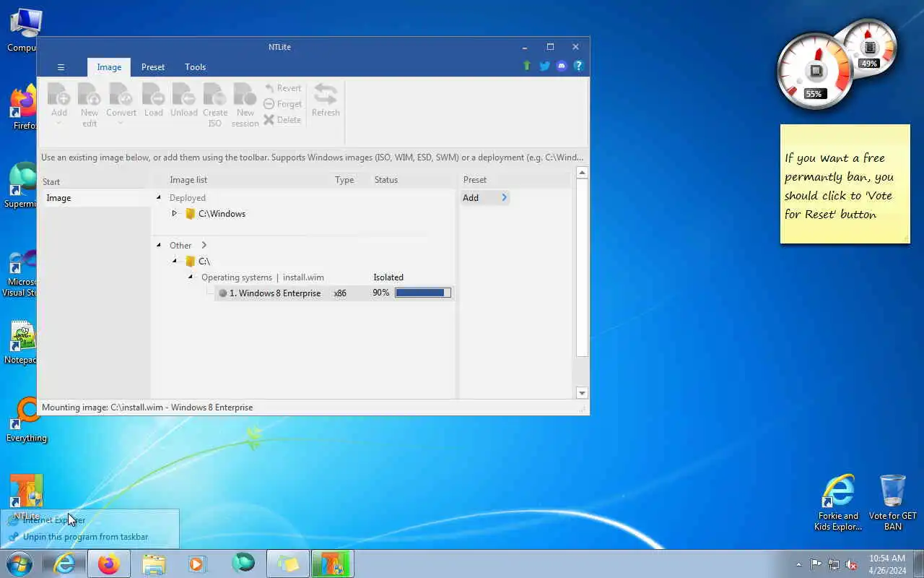Click the Image list column header

click(x=188, y=180)
